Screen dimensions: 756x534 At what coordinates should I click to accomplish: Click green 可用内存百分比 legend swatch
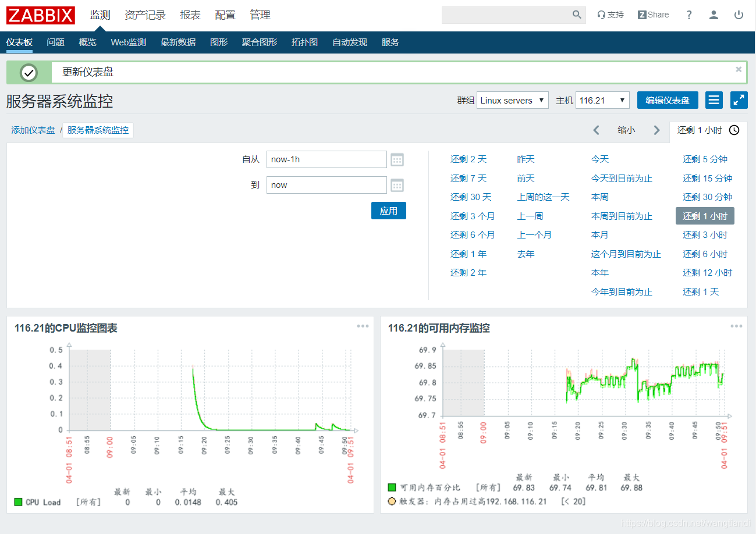tap(392, 487)
